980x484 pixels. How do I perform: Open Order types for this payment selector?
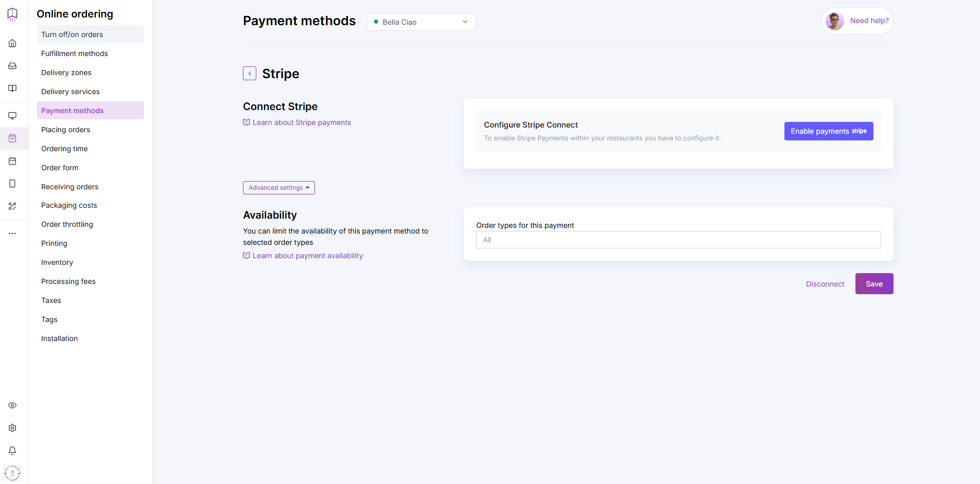pyautogui.click(x=678, y=240)
